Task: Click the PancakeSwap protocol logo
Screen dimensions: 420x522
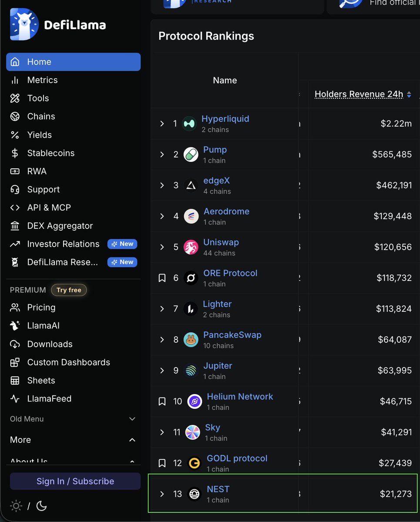Action: point(191,340)
